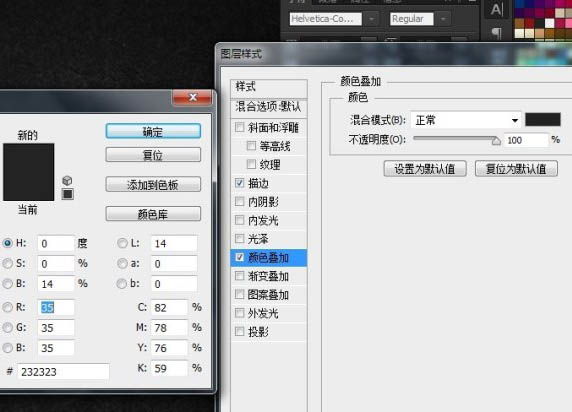Screen dimensions: 572x412
Task: Select 渐变叠加 in the styles list
Action: pos(268,276)
